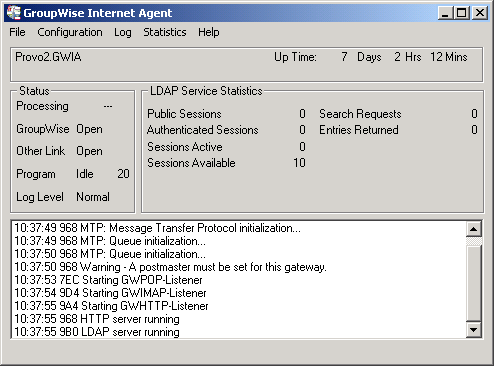Viewport: 494px width, 366px height.
Task: Click the Entries Returned statistic label
Action: pyautogui.click(x=359, y=130)
